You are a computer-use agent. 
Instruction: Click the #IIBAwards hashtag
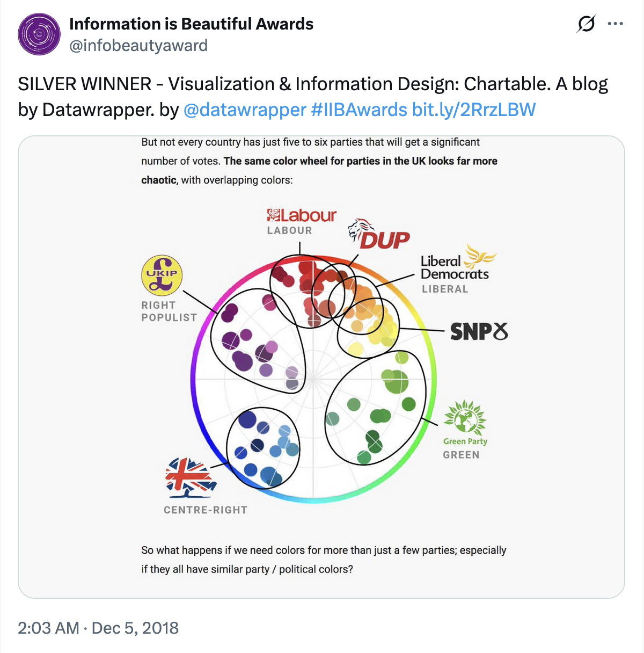point(358,110)
